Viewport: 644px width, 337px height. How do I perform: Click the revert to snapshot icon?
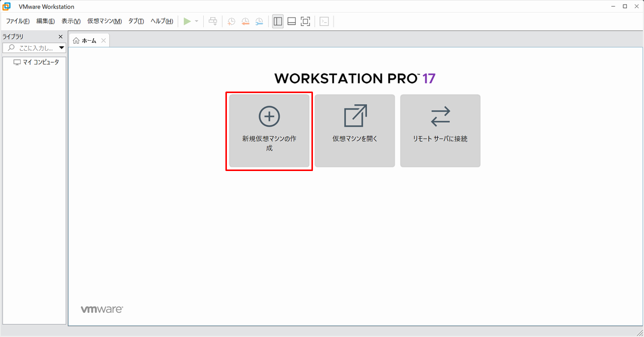pyautogui.click(x=245, y=21)
